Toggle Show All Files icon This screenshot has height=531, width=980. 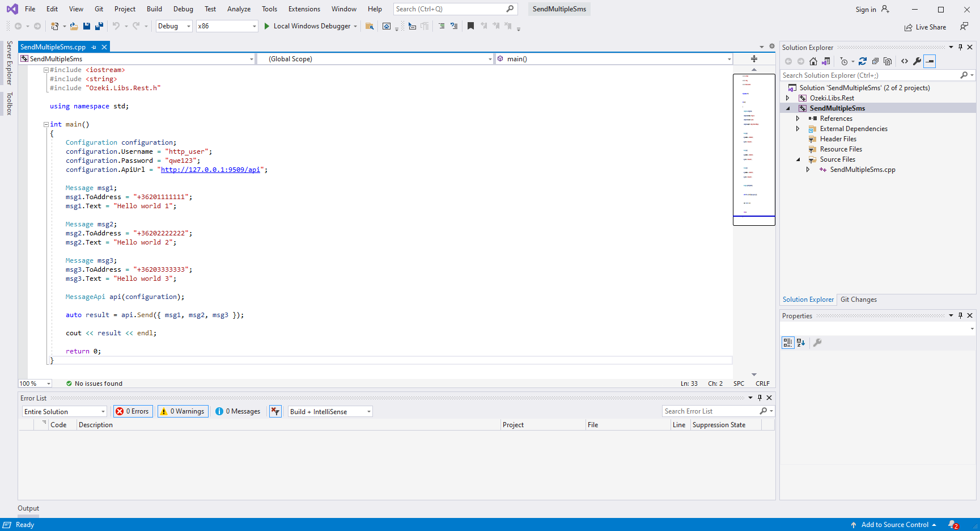click(888, 61)
